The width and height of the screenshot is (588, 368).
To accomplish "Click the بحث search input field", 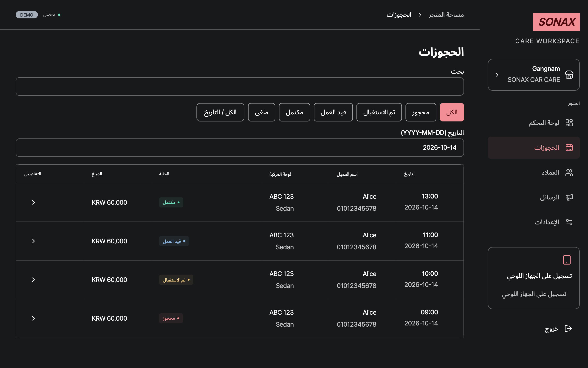I will pos(240,86).
